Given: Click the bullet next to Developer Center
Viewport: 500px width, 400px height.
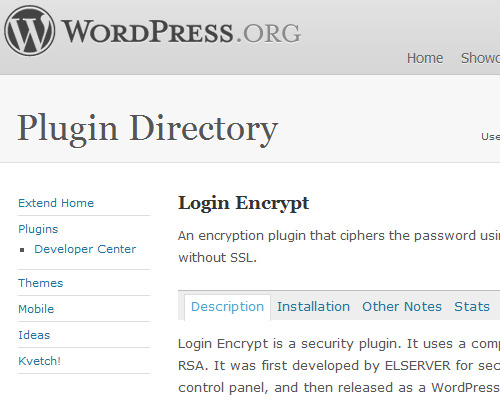Looking at the screenshot, I should [22, 250].
